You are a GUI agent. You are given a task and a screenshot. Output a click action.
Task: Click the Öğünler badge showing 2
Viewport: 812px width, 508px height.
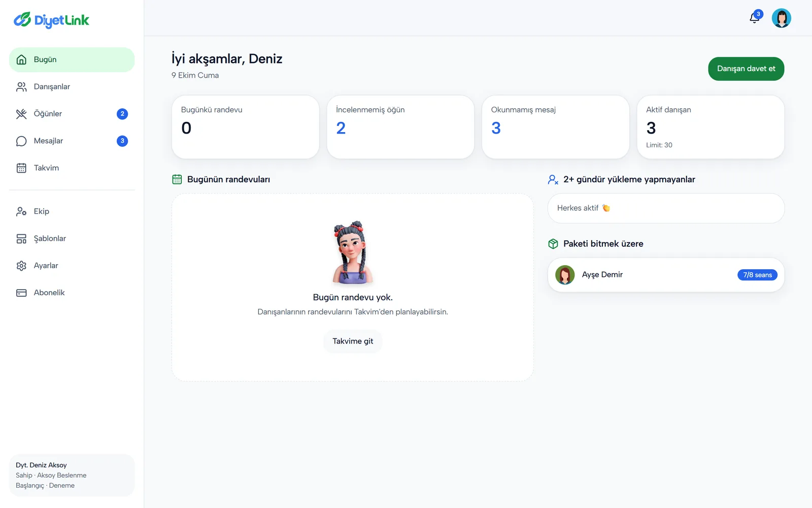[122, 114]
